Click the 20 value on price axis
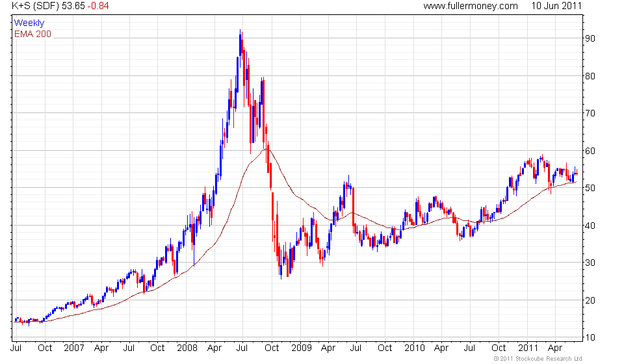The width and height of the screenshot is (637, 364). click(x=590, y=300)
